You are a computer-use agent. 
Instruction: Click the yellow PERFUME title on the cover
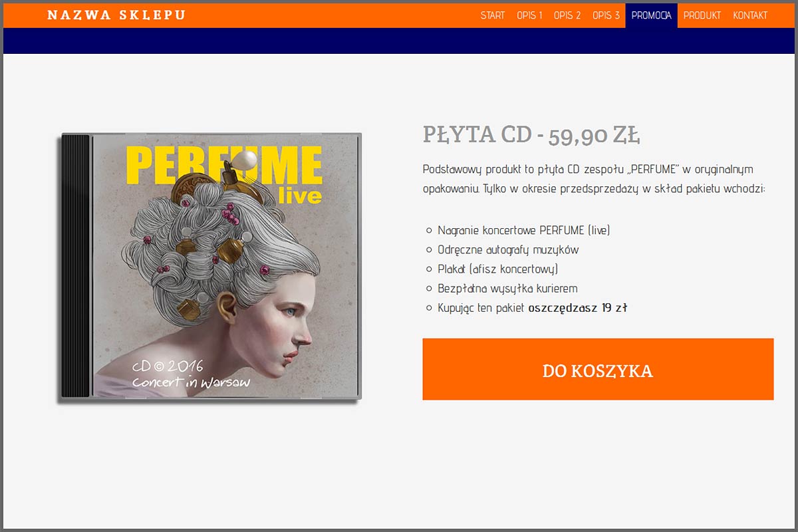(x=224, y=166)
